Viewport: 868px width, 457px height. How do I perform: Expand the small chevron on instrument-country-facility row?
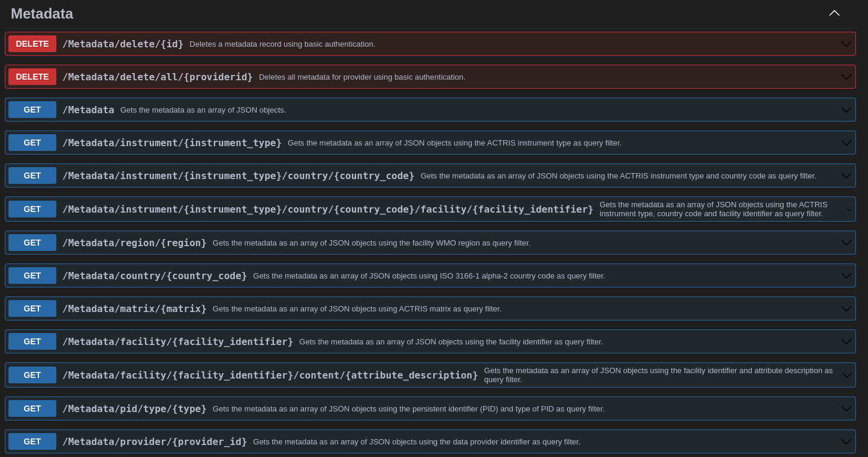coord(848,209)
